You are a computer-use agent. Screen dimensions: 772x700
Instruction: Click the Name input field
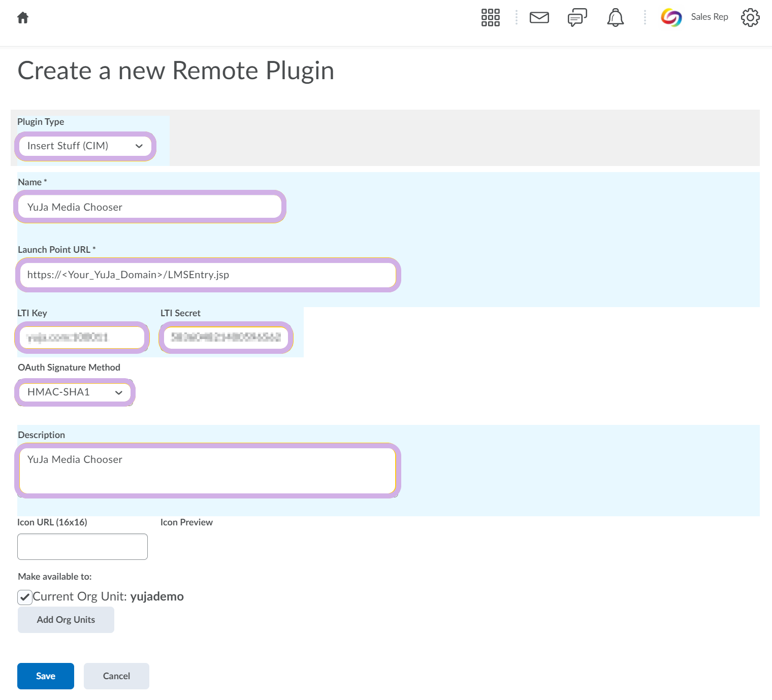[x=150, y=207]
